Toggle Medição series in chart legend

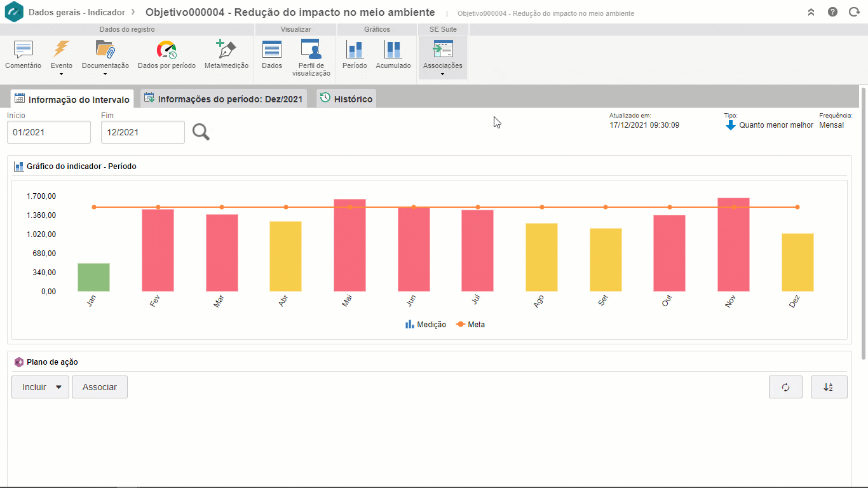[x=426, y=324]
